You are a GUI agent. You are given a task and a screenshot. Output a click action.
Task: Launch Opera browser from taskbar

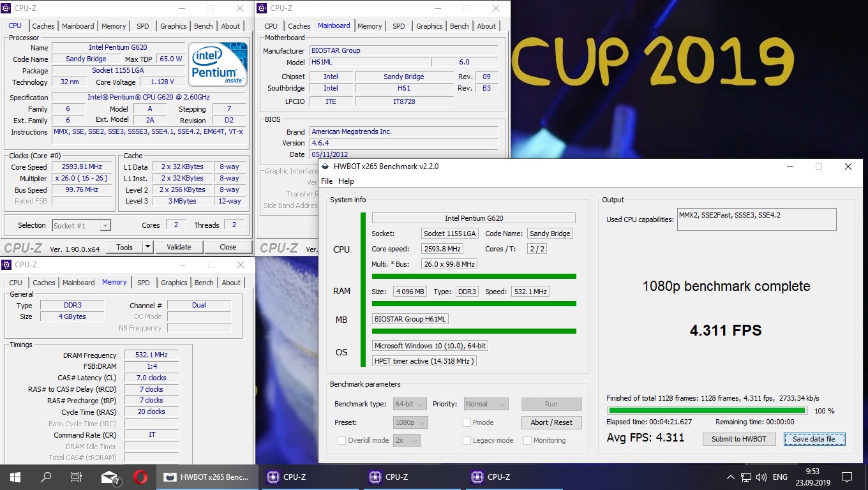(140, 477)
